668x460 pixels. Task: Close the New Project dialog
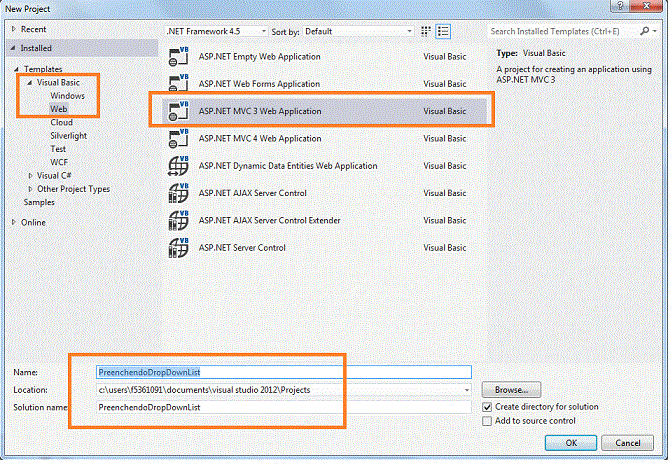click(647, 6)
